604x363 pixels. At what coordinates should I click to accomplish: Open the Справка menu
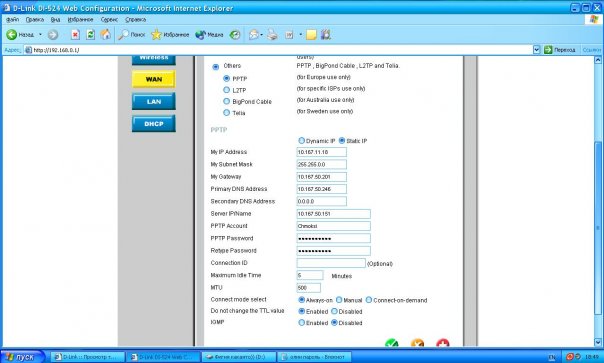pos(136,19)
